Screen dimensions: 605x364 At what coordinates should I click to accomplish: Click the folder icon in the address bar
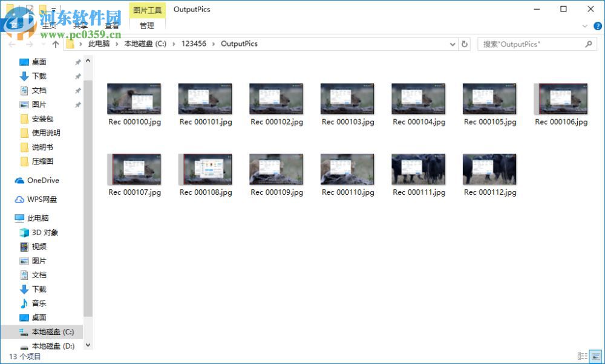point(70,44)
